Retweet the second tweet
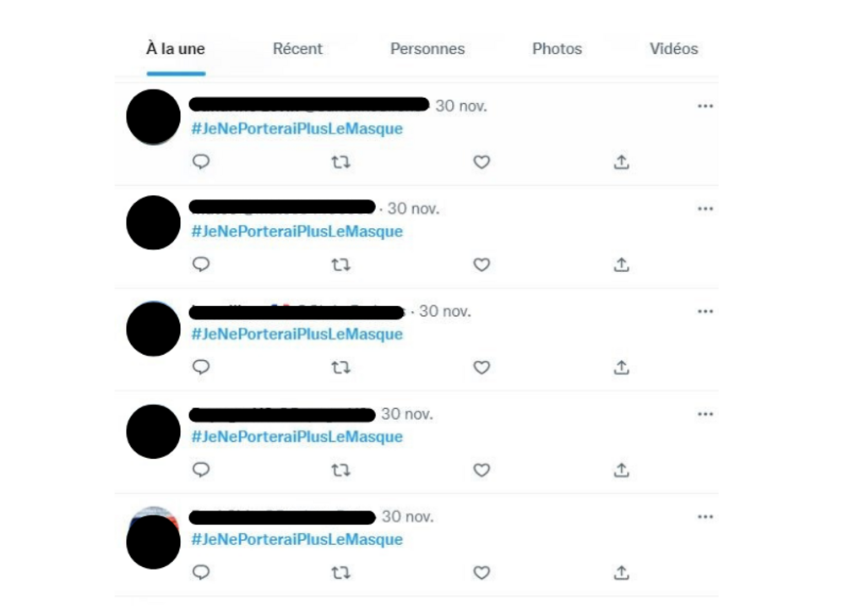 pyautogui.click(x=340, y=265)
